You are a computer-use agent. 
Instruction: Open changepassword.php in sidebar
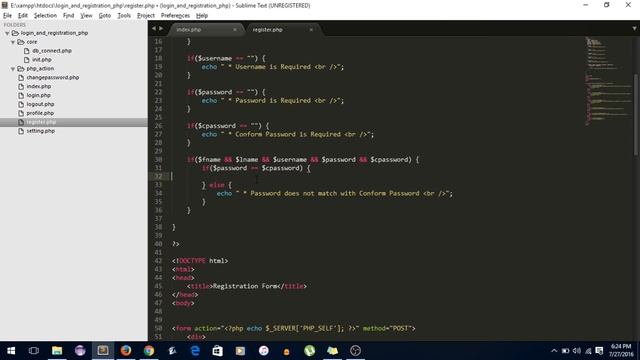pos(53,78)
